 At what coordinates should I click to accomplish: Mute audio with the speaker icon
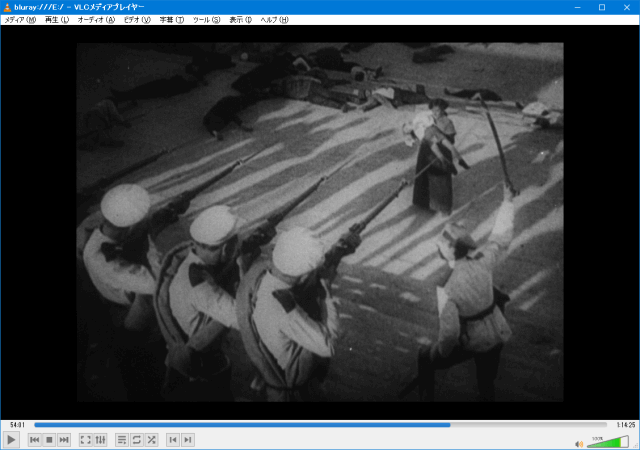click(579, 444)
